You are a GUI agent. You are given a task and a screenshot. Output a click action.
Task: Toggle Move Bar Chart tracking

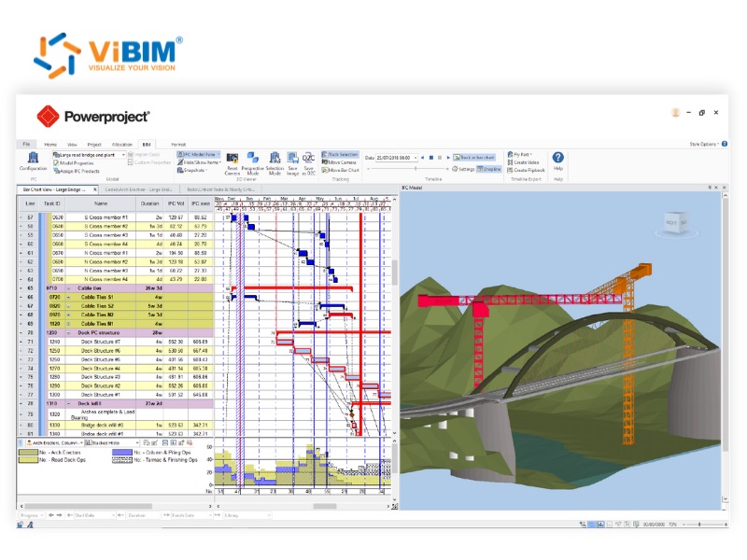[340, 170]
